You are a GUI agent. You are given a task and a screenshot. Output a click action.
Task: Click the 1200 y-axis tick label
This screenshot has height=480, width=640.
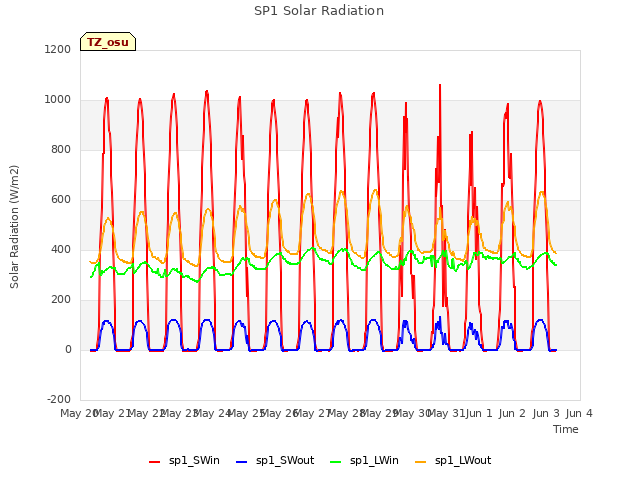coord(58,49)
